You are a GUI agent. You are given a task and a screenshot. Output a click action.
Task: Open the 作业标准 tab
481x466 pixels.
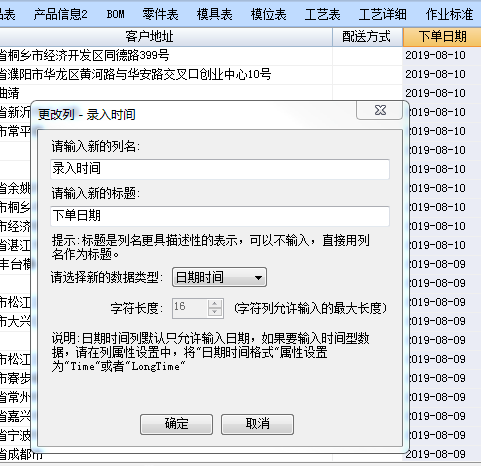point(449,14)
